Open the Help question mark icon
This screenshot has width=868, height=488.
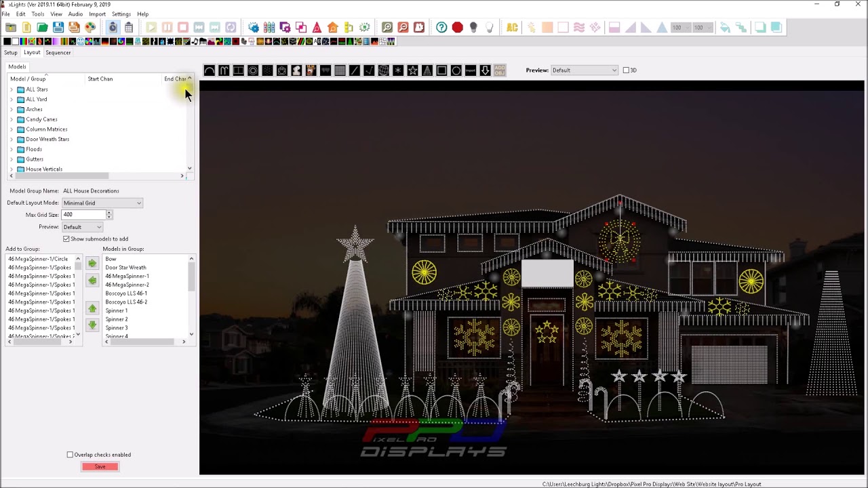pos(441,28)
